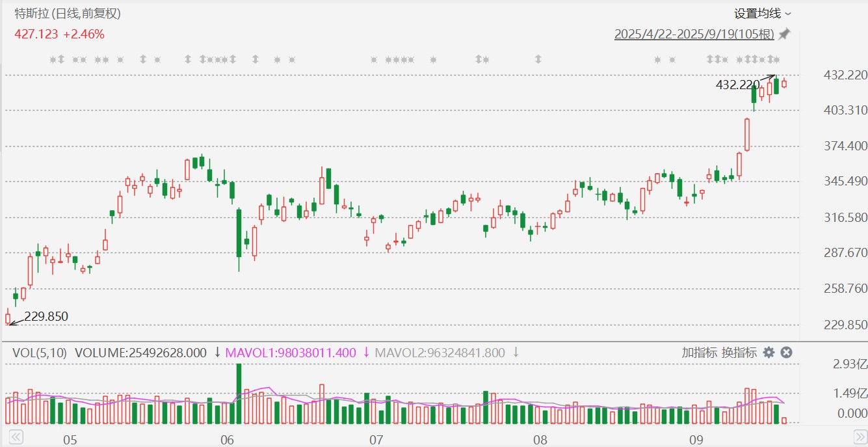Screen dimensions: 868x447
Task: Jump to later data with right double-arrow
Action: (857, 436)
